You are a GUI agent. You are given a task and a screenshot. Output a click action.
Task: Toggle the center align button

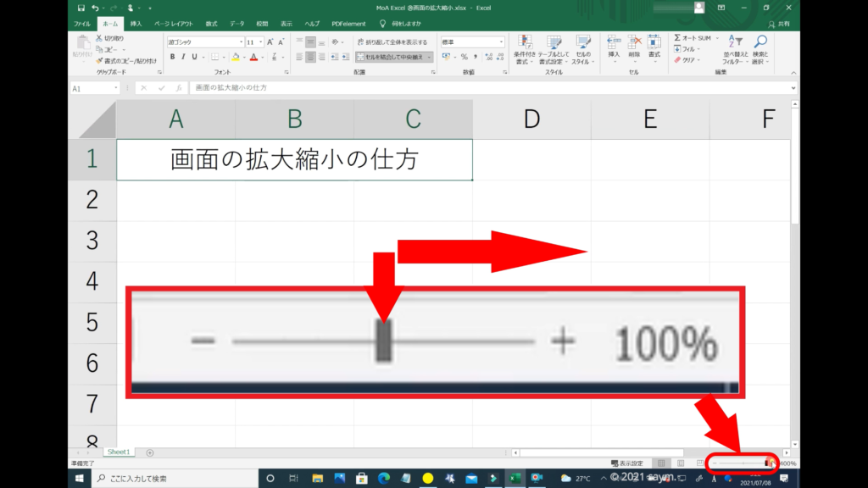310,57
